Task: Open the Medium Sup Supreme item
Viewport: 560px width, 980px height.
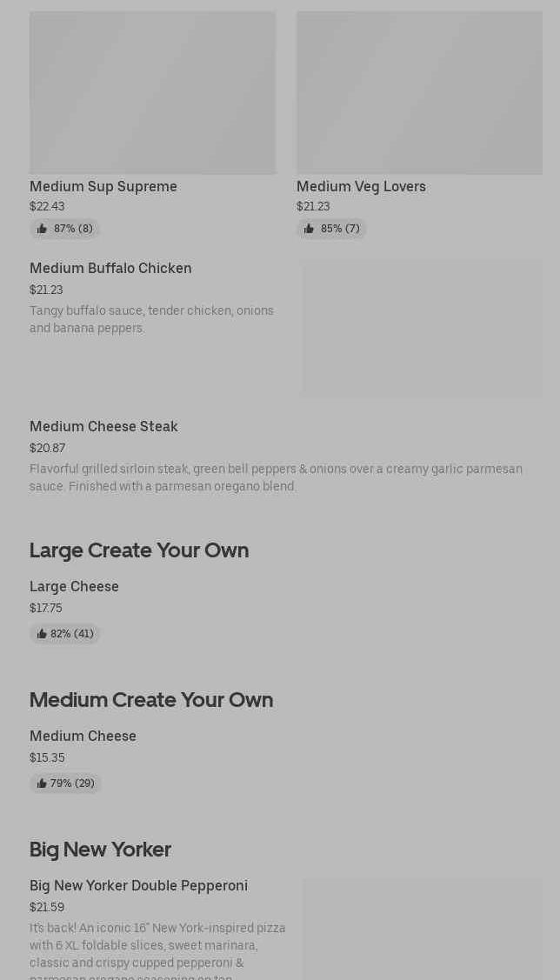Action: click(103, 186)
